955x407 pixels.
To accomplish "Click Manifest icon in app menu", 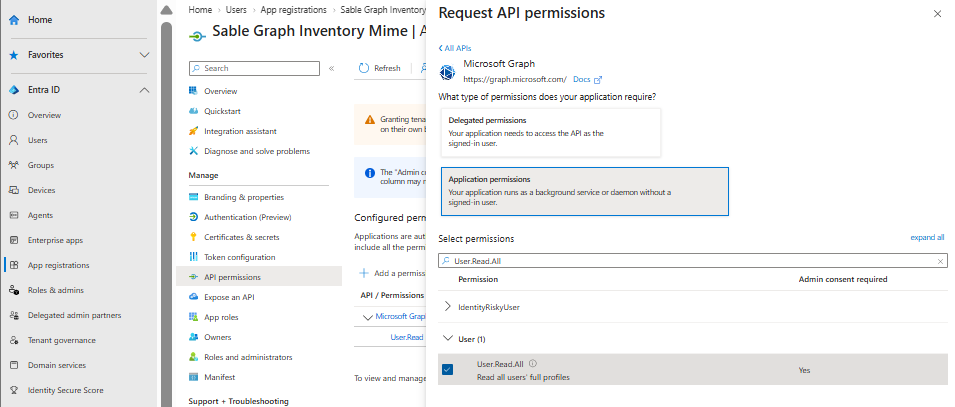I will [x=194, y=377].
